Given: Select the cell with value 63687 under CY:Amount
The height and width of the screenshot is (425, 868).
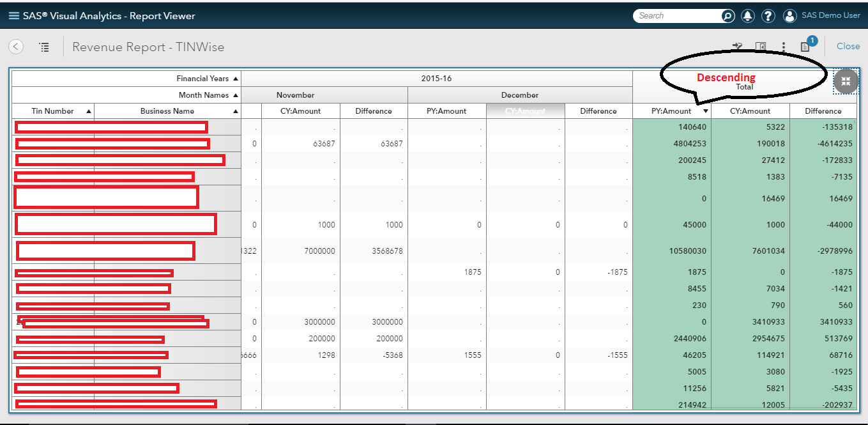Looking at the screenshot, I should 301,144.
